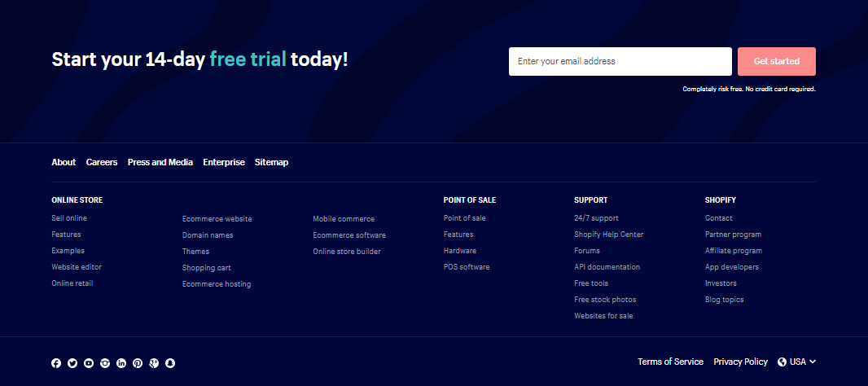Open the Free tools link
This screenshot has height=386, width=868.
(591, 283)
